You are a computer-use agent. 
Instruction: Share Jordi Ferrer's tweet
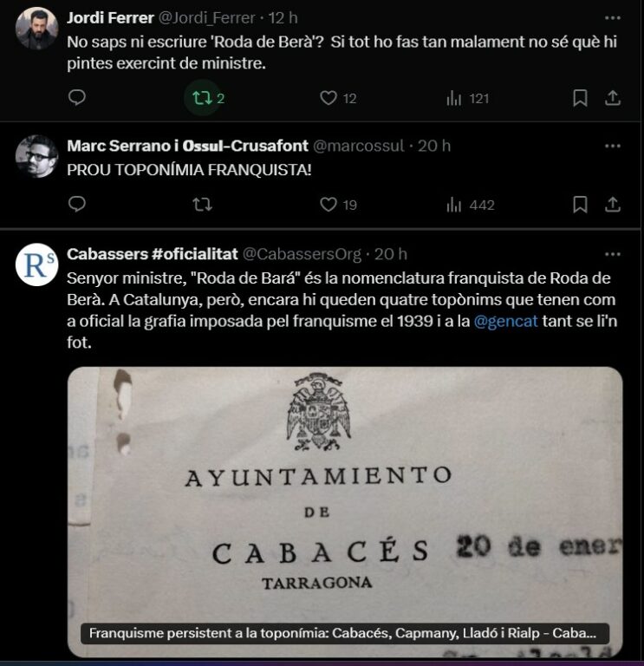point(613,98)
